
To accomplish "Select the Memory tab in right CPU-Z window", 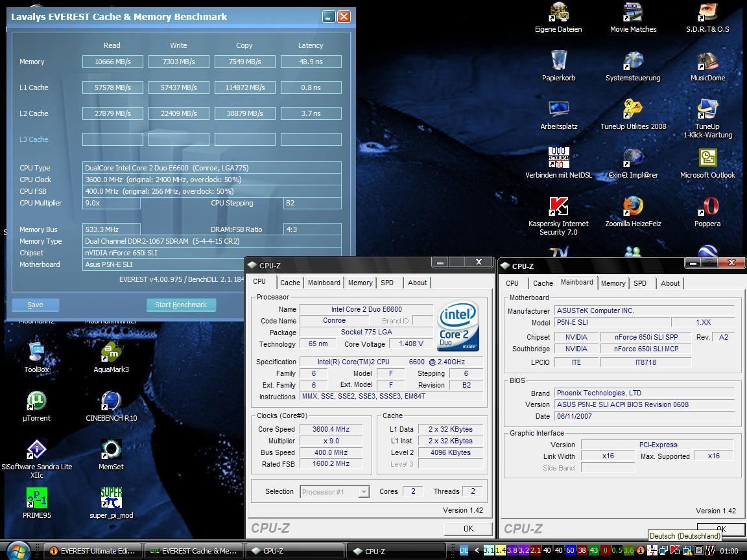I will pos(613,283).
